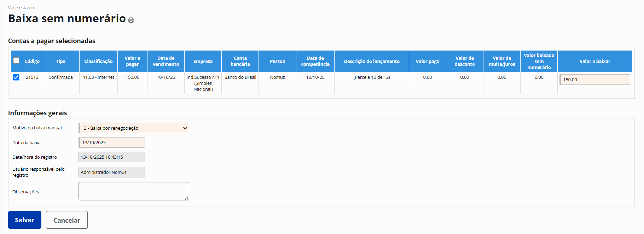
Task: Uncheck the checkbox for account 21513
Action: point(16,77)
